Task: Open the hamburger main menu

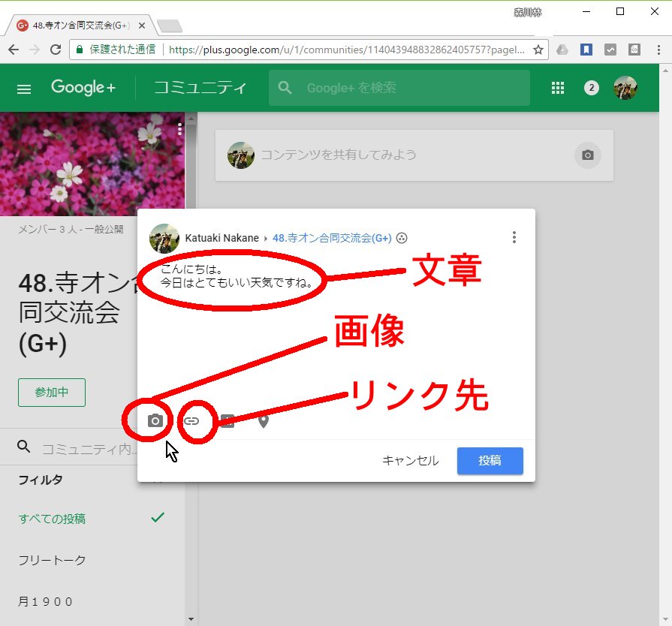Action: tap(24, 89)
